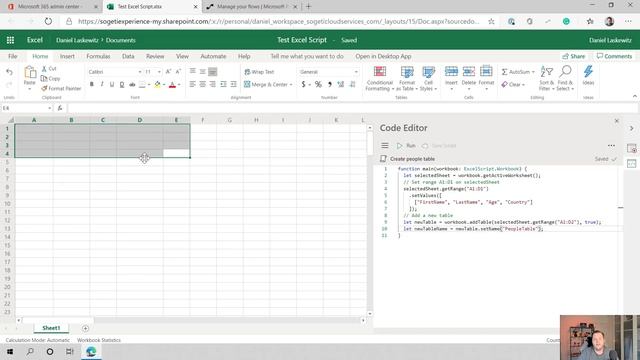
Task: Open Conditional Formatting
Action: point(380,78)
